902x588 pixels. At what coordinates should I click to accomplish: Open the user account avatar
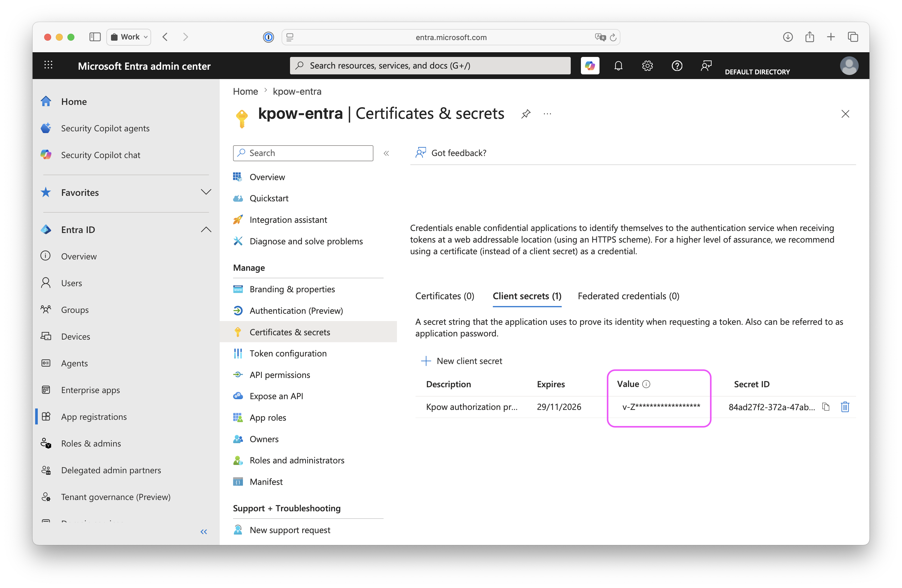tap(849, 66)
